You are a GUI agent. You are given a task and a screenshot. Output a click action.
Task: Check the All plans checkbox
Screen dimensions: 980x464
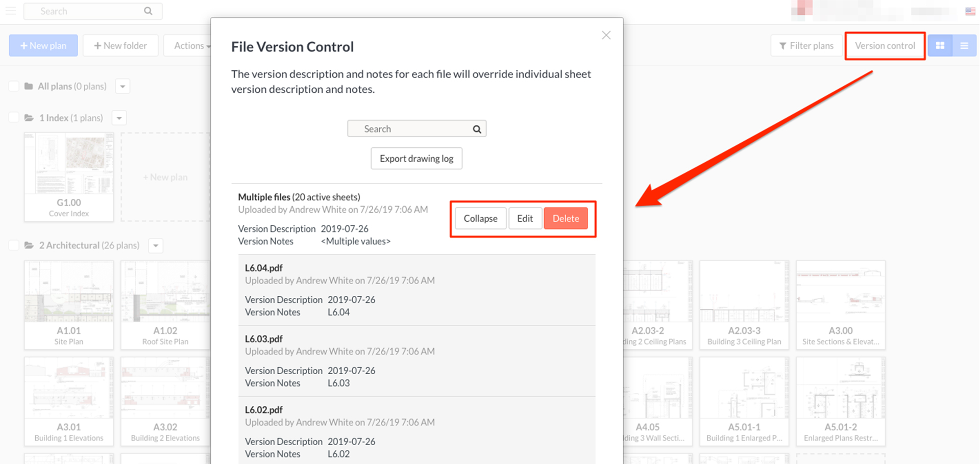click(x=14, y=86)
